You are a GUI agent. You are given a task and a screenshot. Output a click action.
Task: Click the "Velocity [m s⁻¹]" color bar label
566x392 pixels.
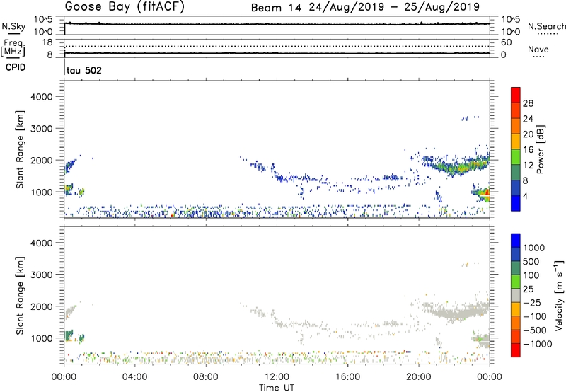coord(559,295)
